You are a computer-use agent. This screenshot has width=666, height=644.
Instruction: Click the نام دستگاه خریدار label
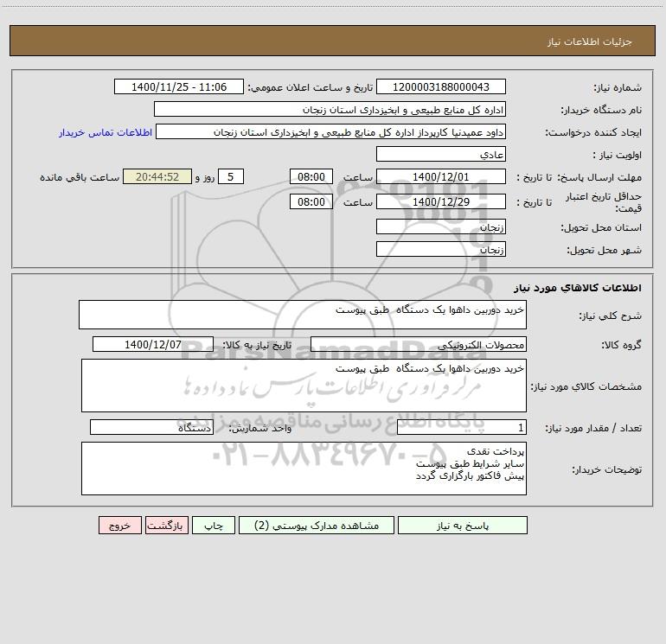[x=601, y=110]
